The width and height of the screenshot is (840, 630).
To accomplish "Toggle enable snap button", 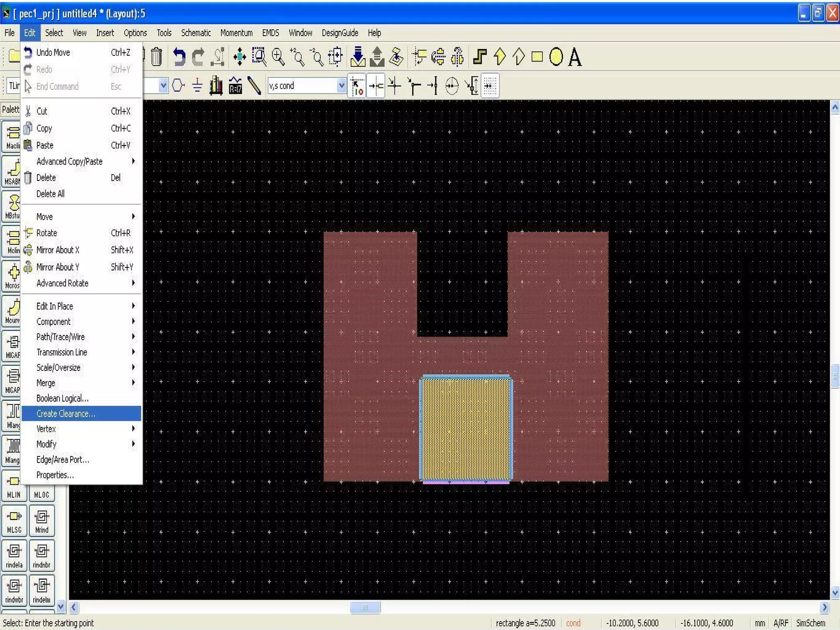I will tap(357, 86).
